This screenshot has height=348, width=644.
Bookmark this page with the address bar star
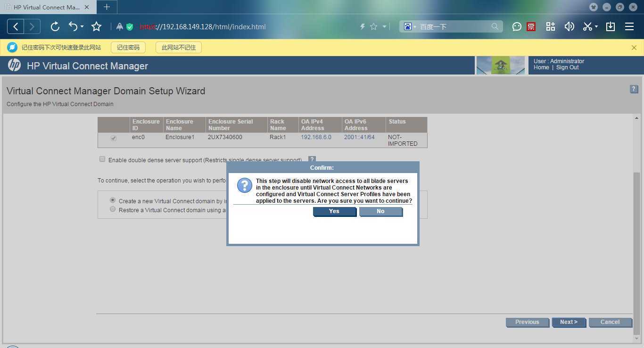(x=374, y=27)
